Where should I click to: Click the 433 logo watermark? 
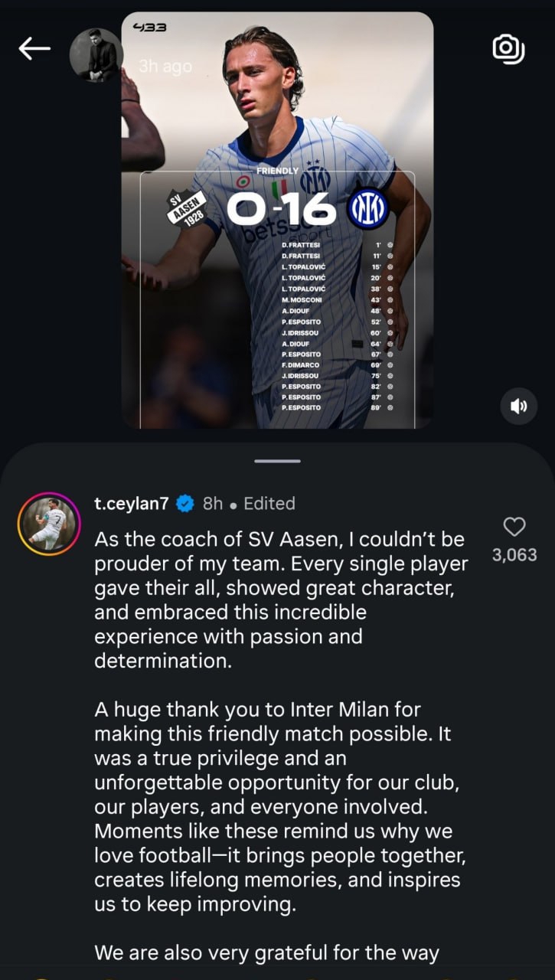click(149, 28)
